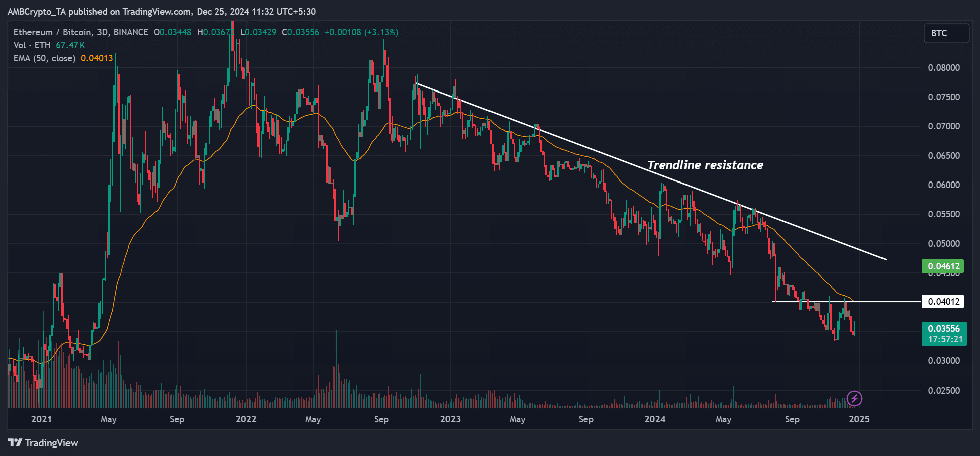Click the change value +0.00108 (+3.13%)
980x456 pixels.
coord(361,32)
